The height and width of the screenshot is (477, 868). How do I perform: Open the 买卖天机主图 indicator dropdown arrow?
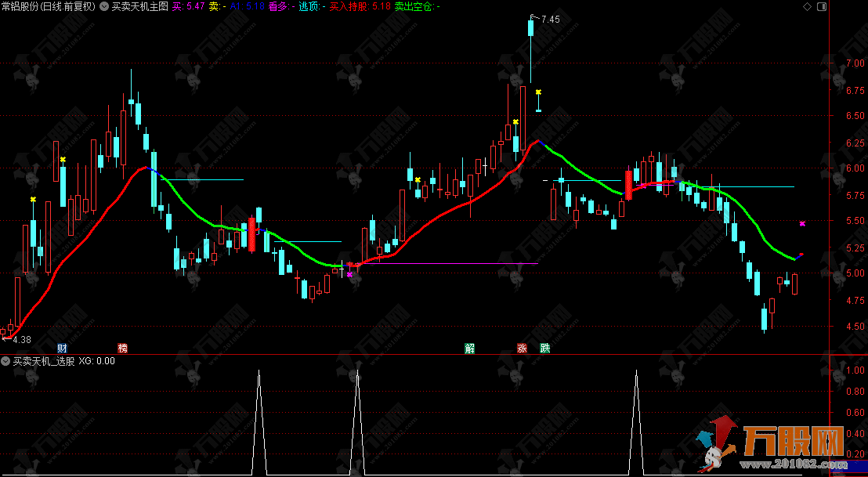pyautogui.click(x=103, y=6)
